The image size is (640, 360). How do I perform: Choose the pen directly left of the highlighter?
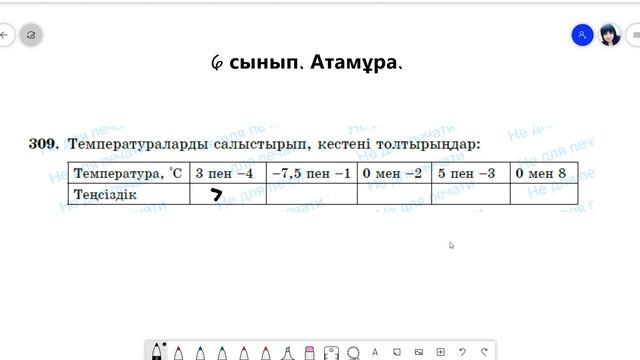coord(266,353)
